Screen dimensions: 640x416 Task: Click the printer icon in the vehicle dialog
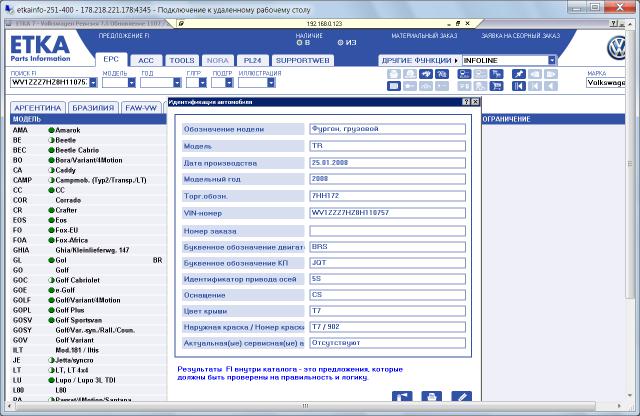[x=432, y=396]
